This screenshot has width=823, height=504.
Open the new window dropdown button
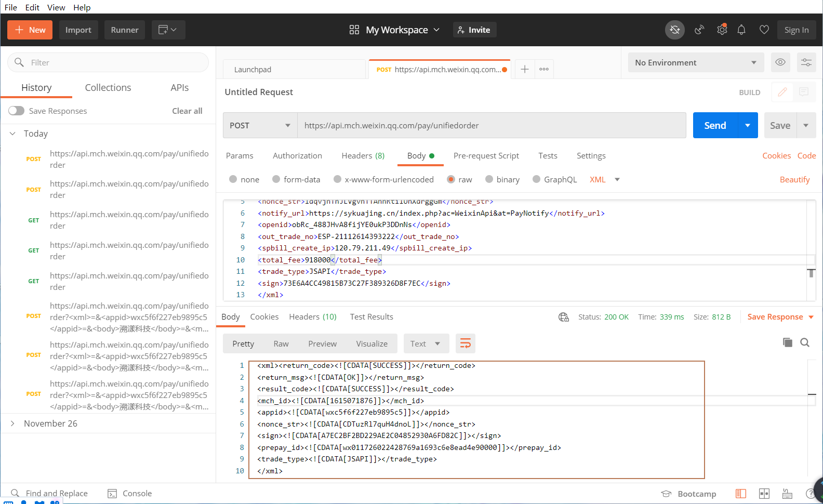click(168, 30)
